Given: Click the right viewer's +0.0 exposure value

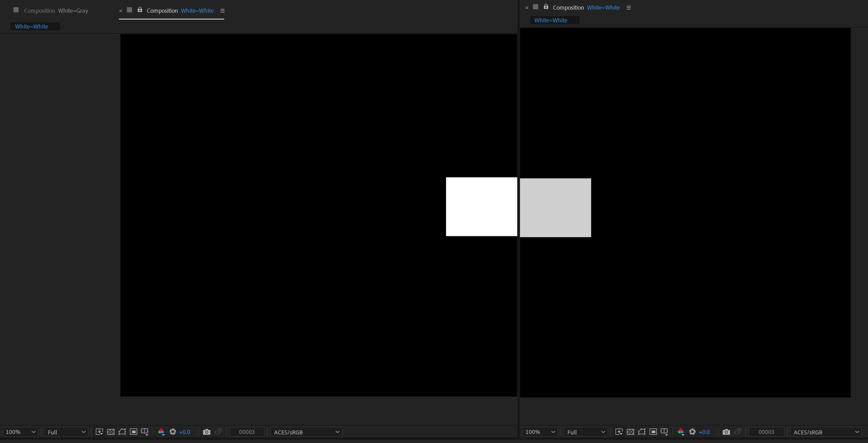Looking at the screenshot, I should click(704, 432).
